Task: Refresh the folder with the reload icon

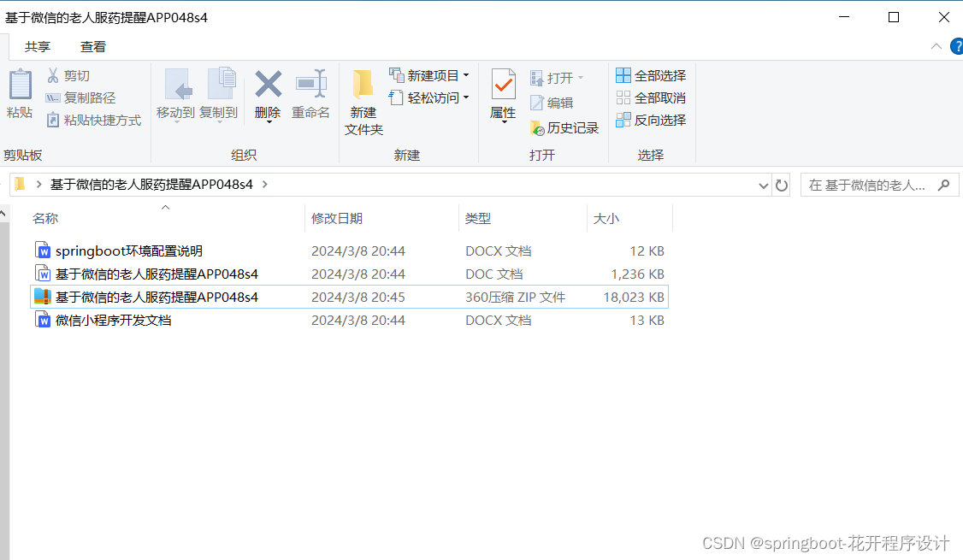Action: pyautogui.click(x=781, y=185)
